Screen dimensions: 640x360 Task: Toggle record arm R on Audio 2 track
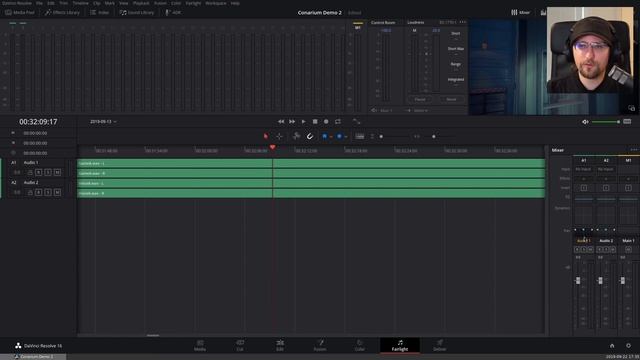click(x=39, y=192)
